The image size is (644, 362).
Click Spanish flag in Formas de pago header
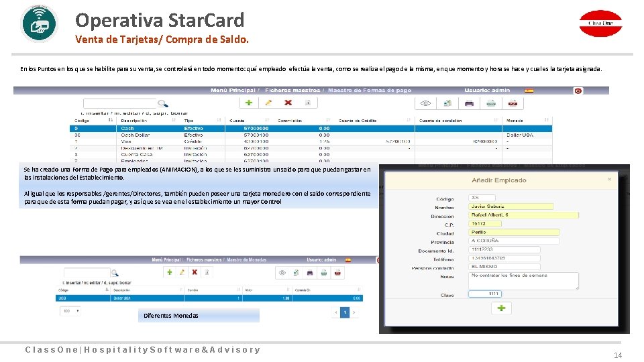pos(529,90)
